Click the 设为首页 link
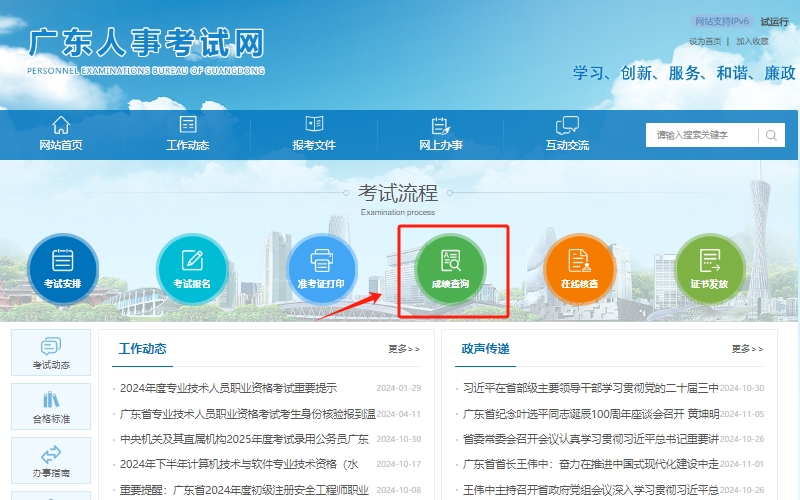The image size is (800, 500). pyautogui.click(x=704, y=41)
